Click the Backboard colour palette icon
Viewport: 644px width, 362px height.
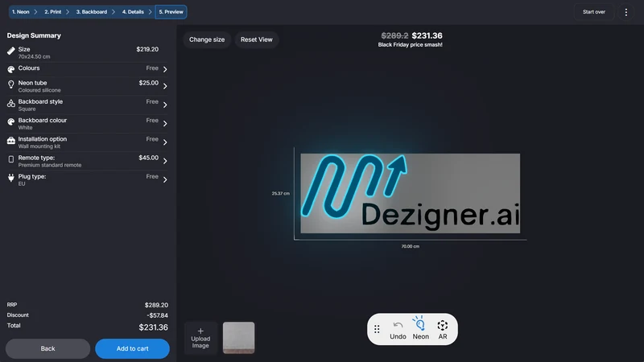pos(11,122)
